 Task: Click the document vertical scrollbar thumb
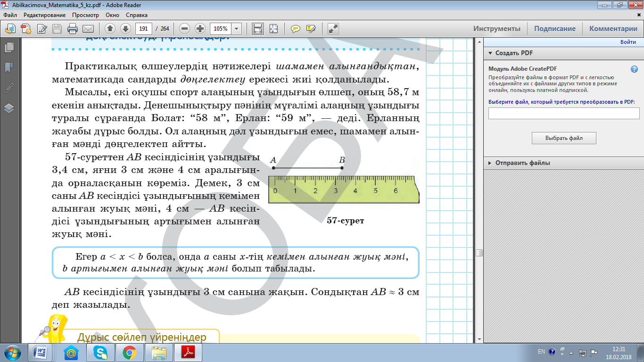click(479, 253)
